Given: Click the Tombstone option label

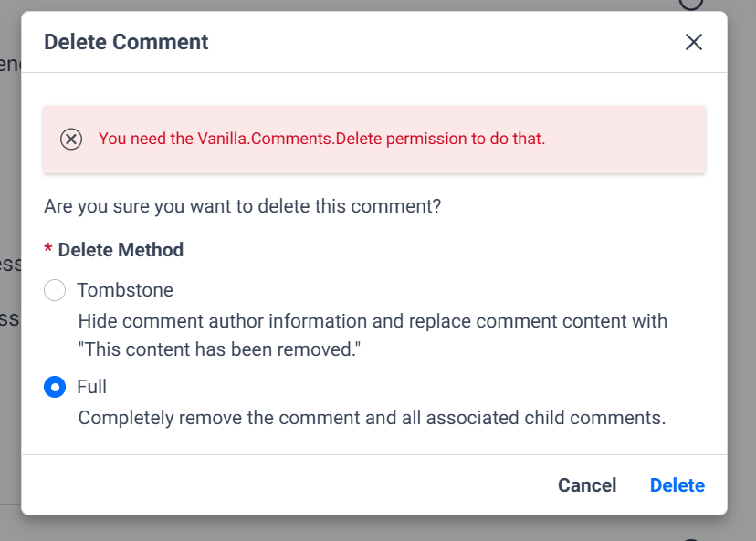Looking at the screenshot, I should tap(125, 290).
